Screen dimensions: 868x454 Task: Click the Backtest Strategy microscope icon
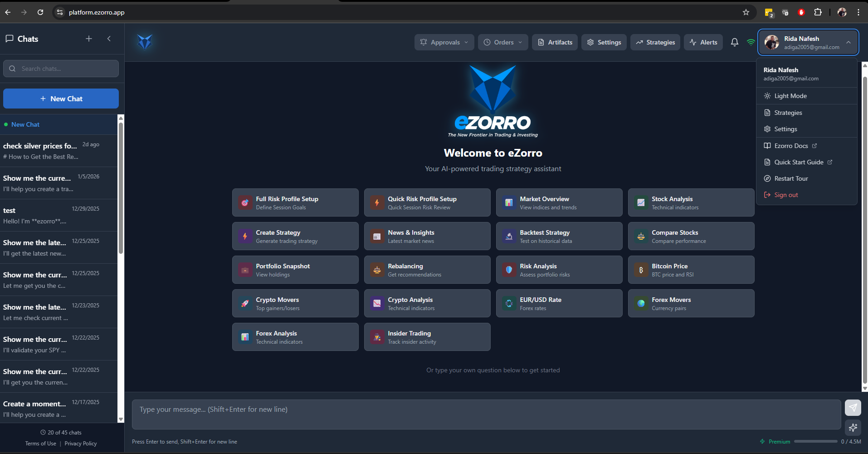pos(509,236)
